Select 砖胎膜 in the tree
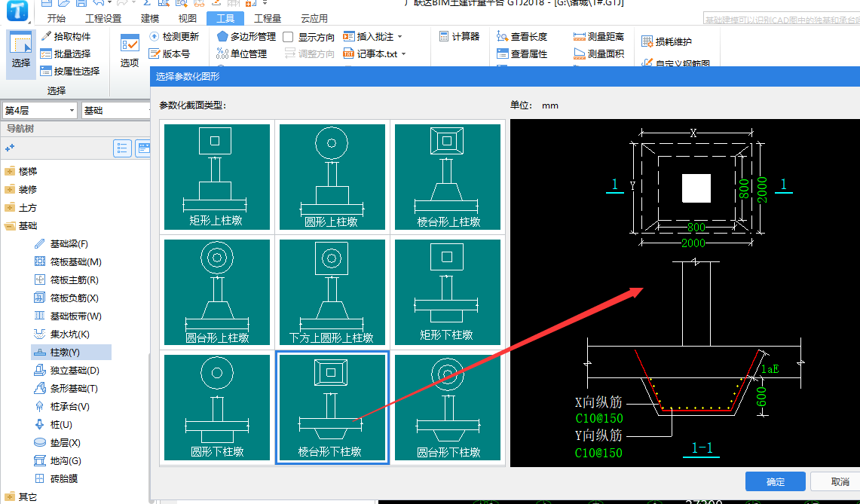860x504 pixels. pyautogui.click(x=56, y=479)
